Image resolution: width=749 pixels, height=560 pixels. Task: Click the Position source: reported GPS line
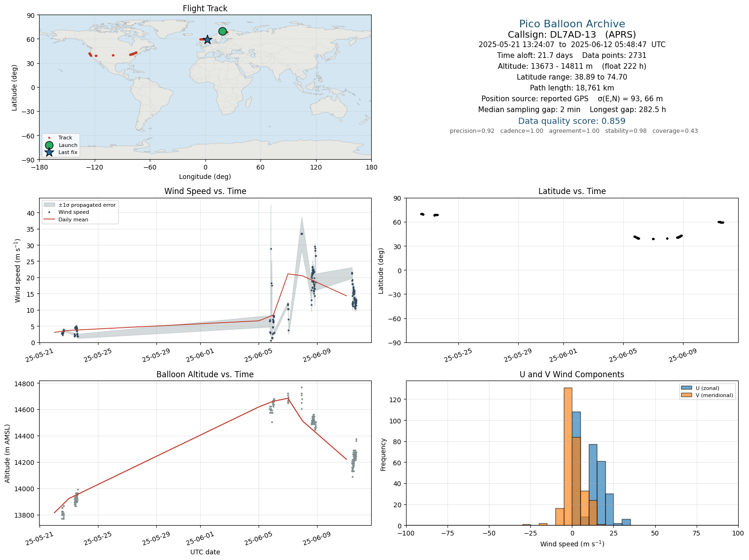pyautogui.click(x=572, y=99)
